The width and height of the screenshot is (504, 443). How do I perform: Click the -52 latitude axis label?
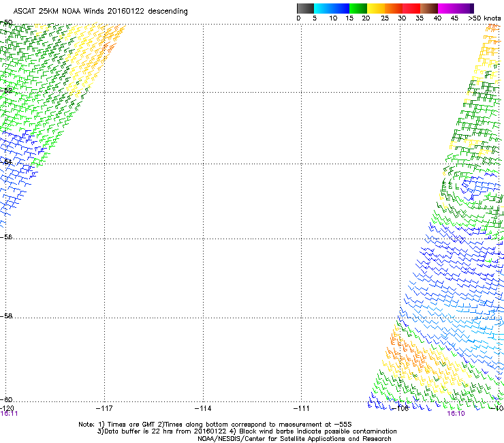[6, 91]
